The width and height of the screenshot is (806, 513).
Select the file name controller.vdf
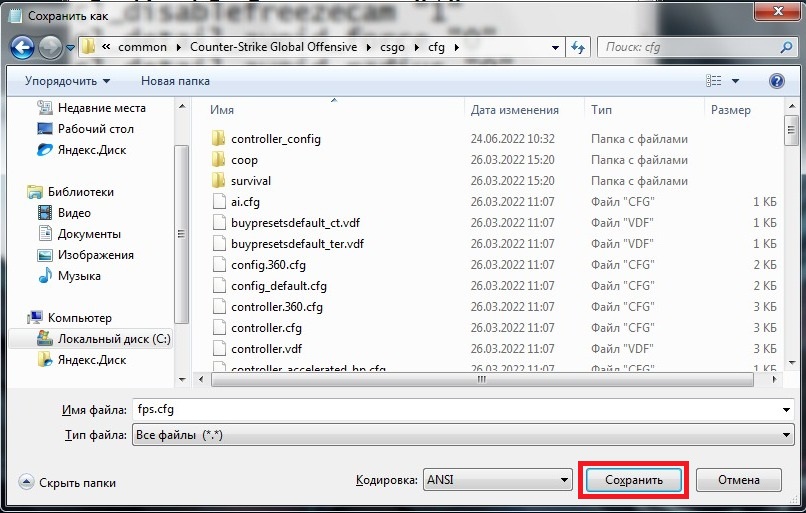click(266, 349)
